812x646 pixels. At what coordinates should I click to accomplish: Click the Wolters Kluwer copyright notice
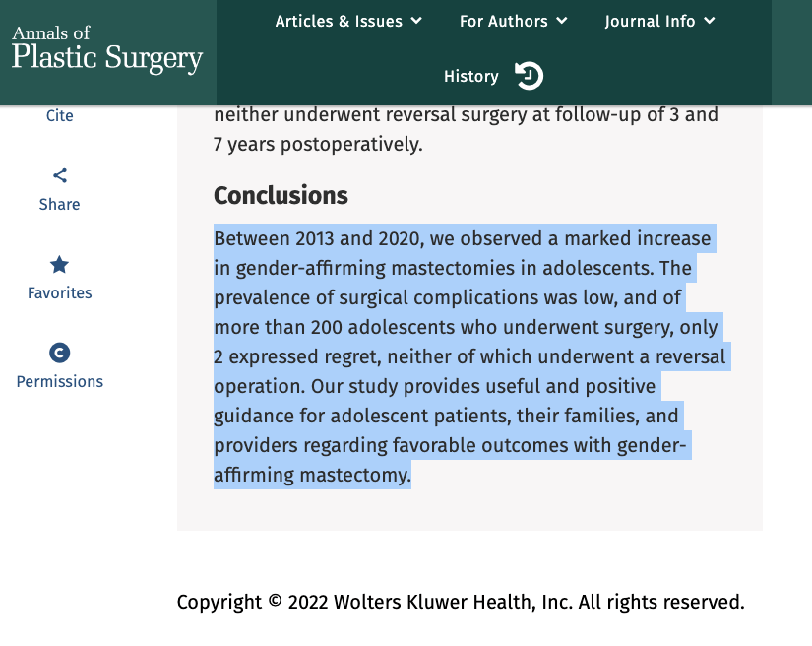tap(461, 602)
